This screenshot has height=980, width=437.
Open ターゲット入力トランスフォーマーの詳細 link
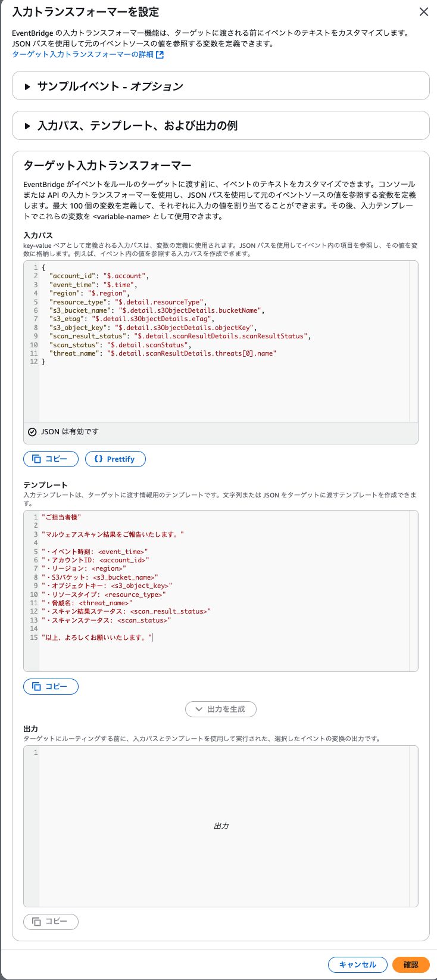(x=83, y=55)
